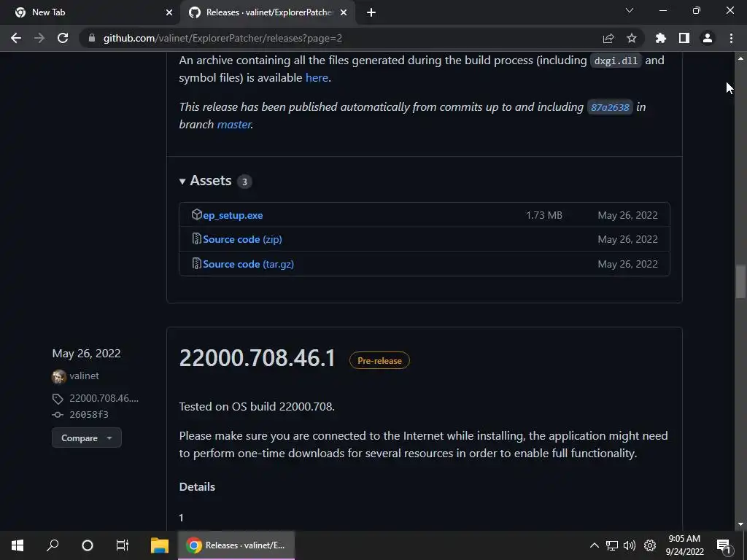Open the notification center icon
The height and width of the screenshot is (560, 747).
724,545
